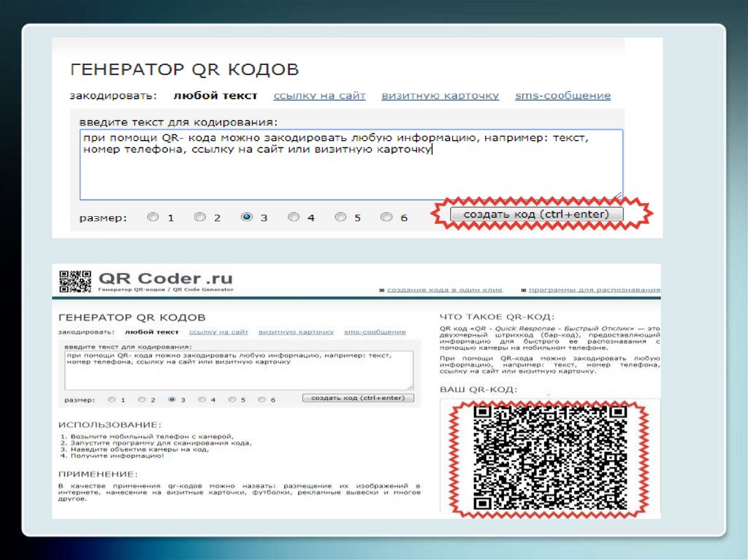The height and width of the screenshot is (560, 748).
Task: Select size 2 radio in enlarged upper form
Action: [x=199, y=217]
